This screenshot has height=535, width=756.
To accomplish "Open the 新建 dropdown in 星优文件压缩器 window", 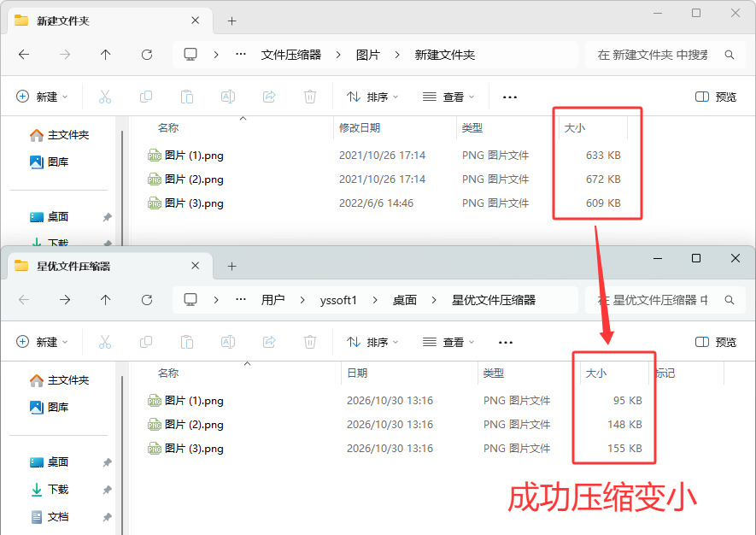I will coord(42,342).
